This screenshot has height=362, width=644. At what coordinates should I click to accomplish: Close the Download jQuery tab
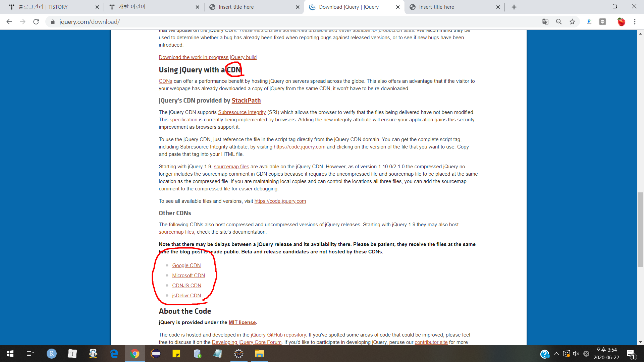pos(398,7)
